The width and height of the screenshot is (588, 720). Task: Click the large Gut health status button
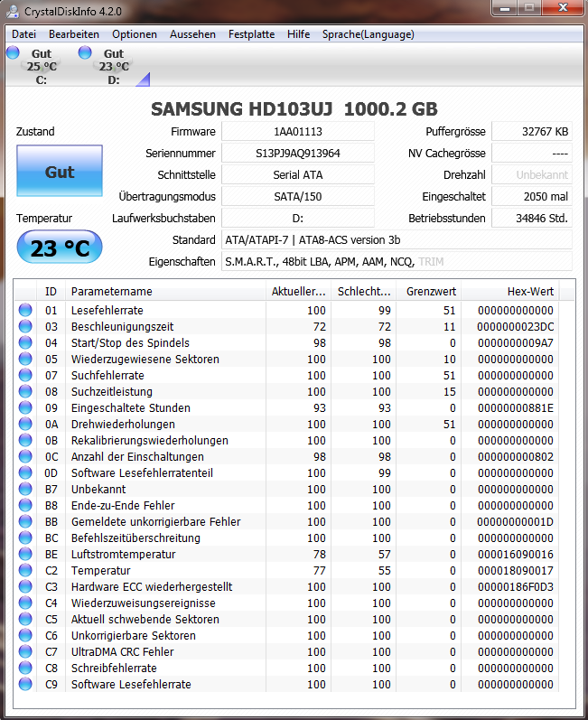click(60, 171)
